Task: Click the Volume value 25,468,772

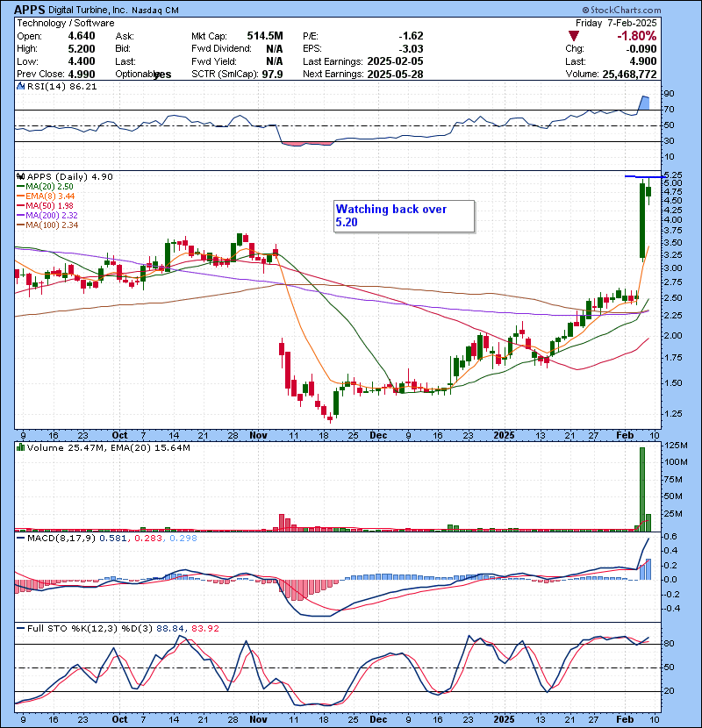Action: (x=629, y=75)
